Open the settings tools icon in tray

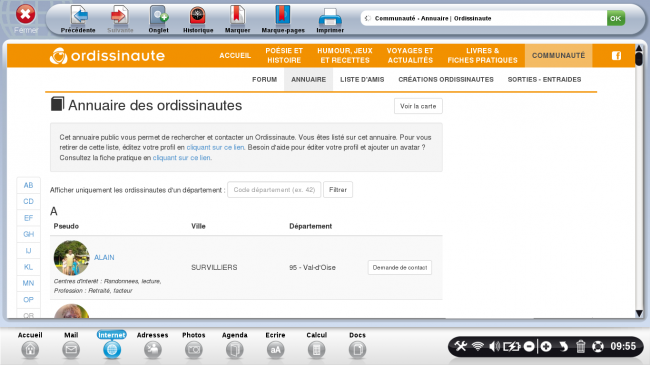coord(461,346)
